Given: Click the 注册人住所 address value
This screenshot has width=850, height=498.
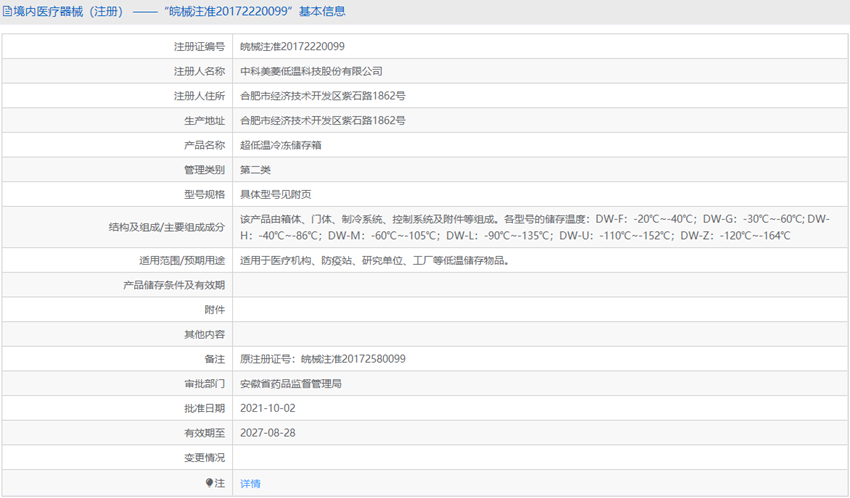Looking at the screenshot, I should [x=322, y=96].
